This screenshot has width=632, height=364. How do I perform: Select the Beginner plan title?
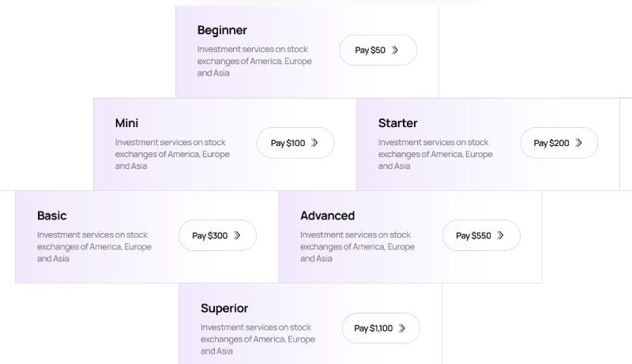[222, 30]
